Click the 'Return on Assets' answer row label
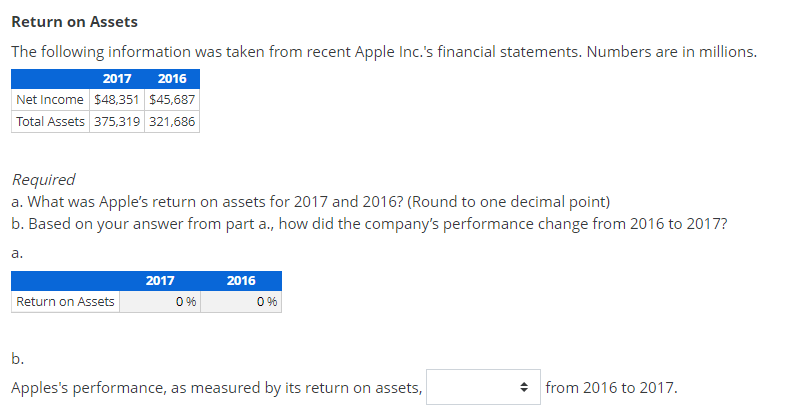The image size is (807, 413). pyautogui.click(x=65, y=302)
